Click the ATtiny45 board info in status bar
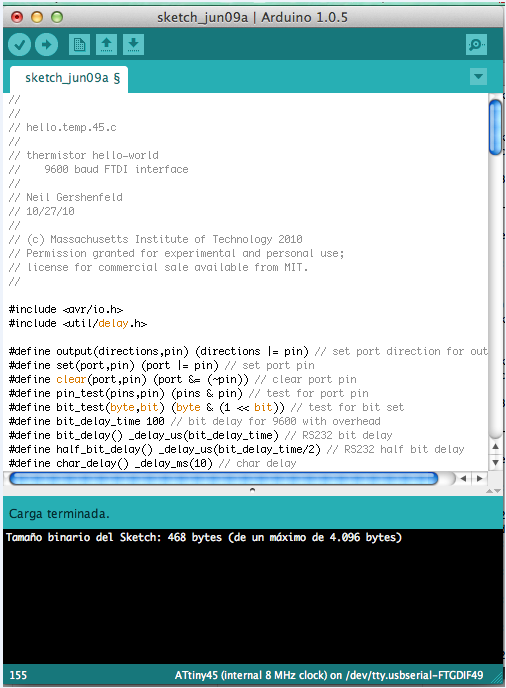The width and height of the screenshot is (506, 688). point(329,675)
